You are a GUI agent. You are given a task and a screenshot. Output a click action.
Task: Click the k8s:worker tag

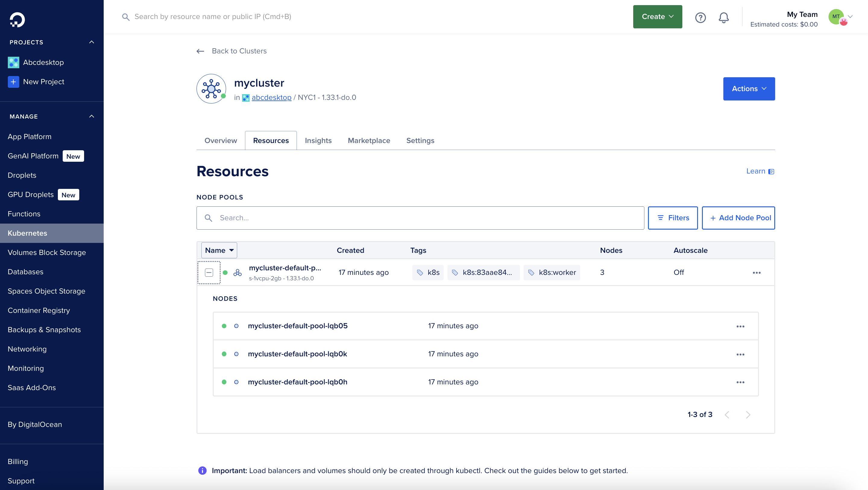552,272
